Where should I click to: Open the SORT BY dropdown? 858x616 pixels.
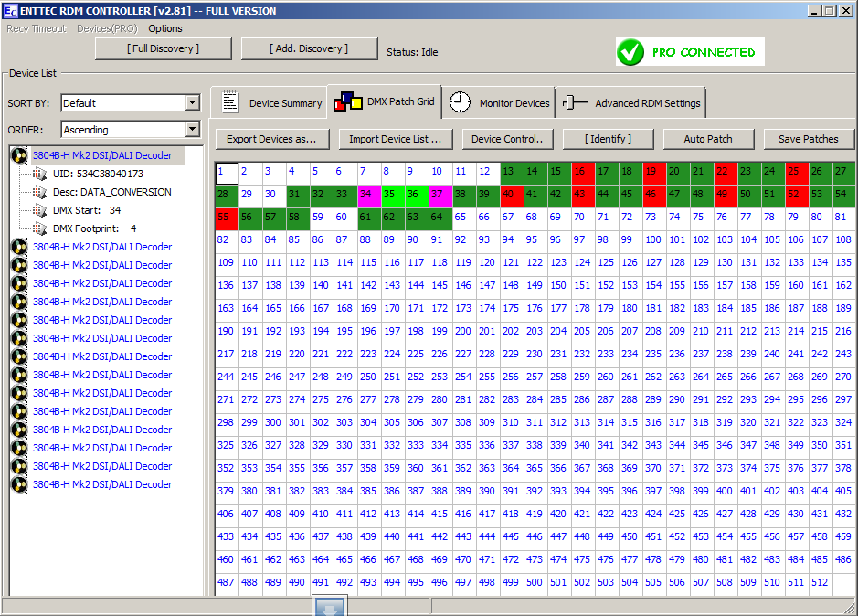click(192, 103)
